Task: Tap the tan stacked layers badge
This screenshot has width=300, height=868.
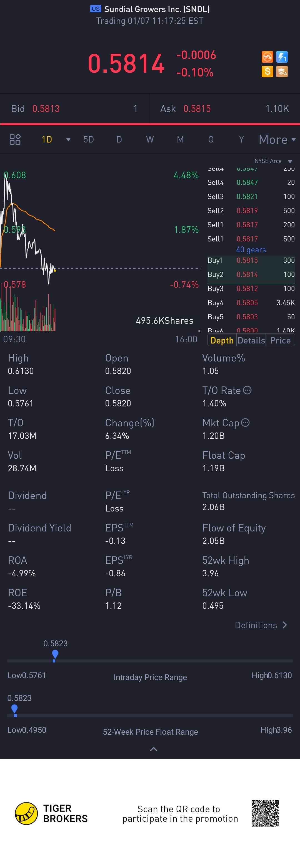Action: pos(282,72)
